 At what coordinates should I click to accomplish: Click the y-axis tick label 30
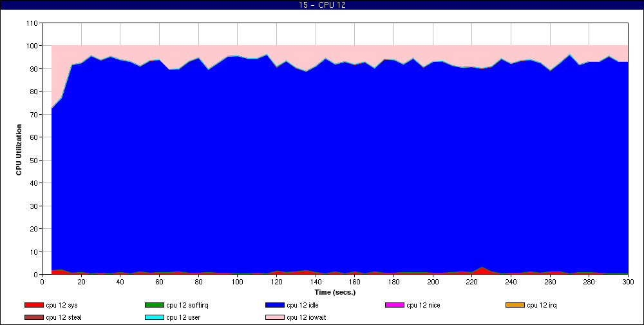34,206
